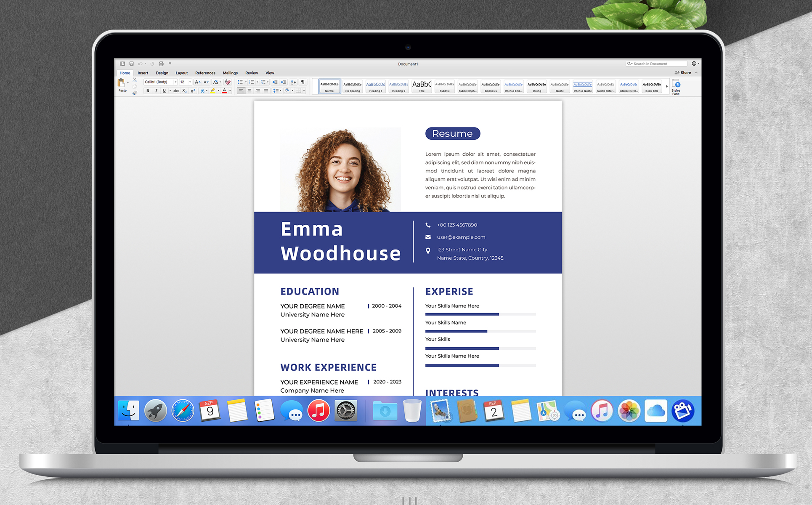This screenshot has width=812, height=505.
Task: Click the Clear Formatting eraser icon
Action: coord(228,82)
